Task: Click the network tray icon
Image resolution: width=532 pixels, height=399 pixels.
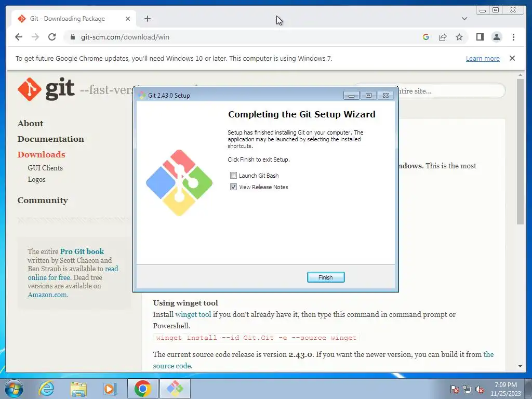Action: click(x=467, y=389)
